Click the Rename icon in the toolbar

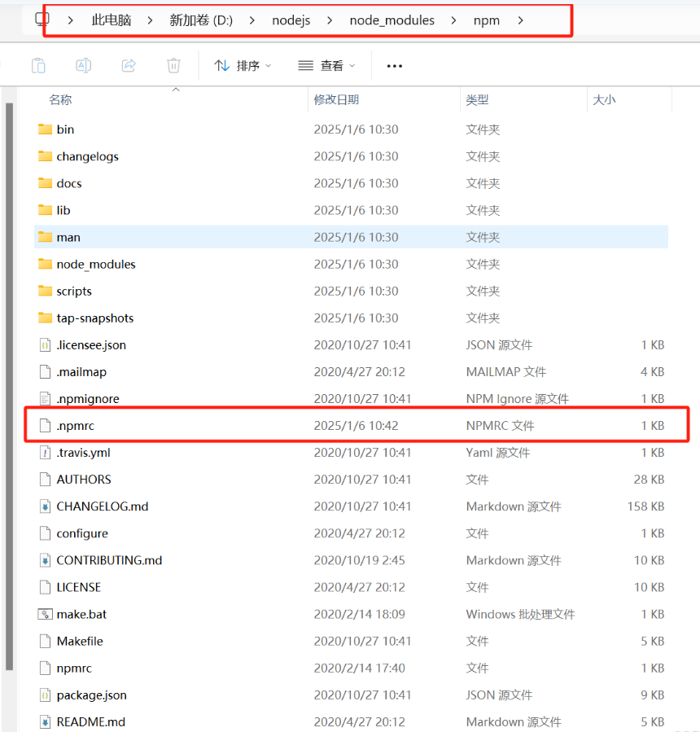[83, 66]
